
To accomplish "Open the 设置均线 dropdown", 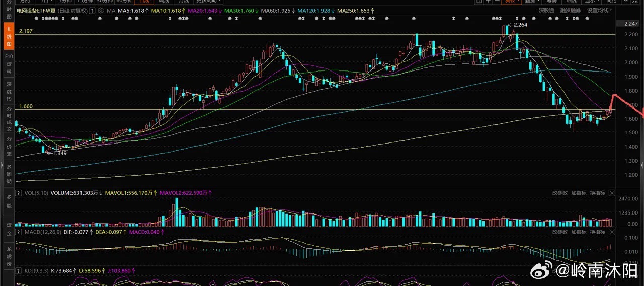I will tap(600, 10).
